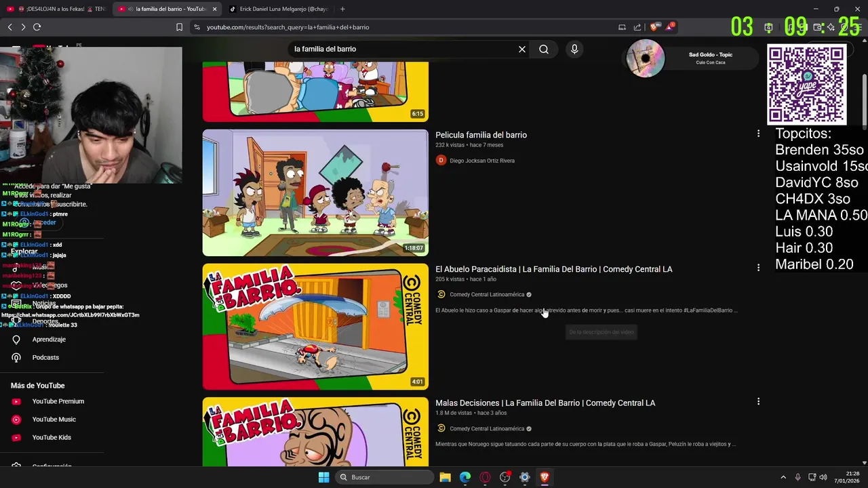Click the Windows taskbar Buscar search box

click(385, 477)
